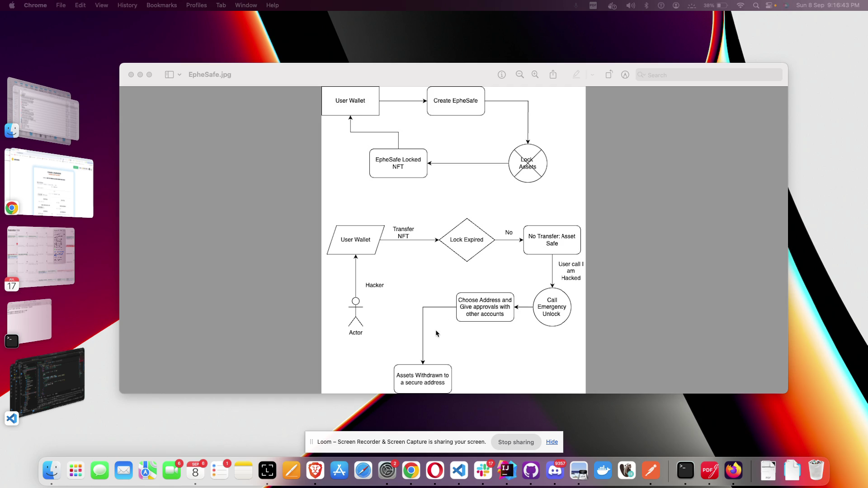Open Finder from the Dock
This screenshot has height=488, width=868.
(52, 470)
